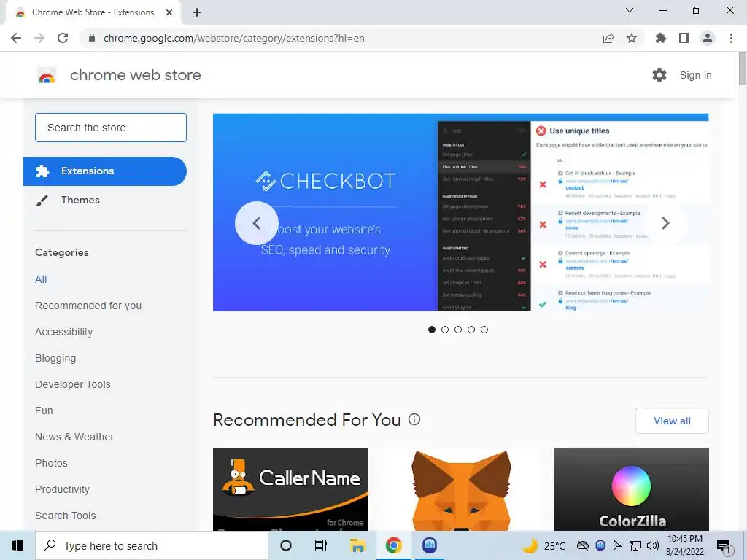Open the Search Tools category

(65, 516)
